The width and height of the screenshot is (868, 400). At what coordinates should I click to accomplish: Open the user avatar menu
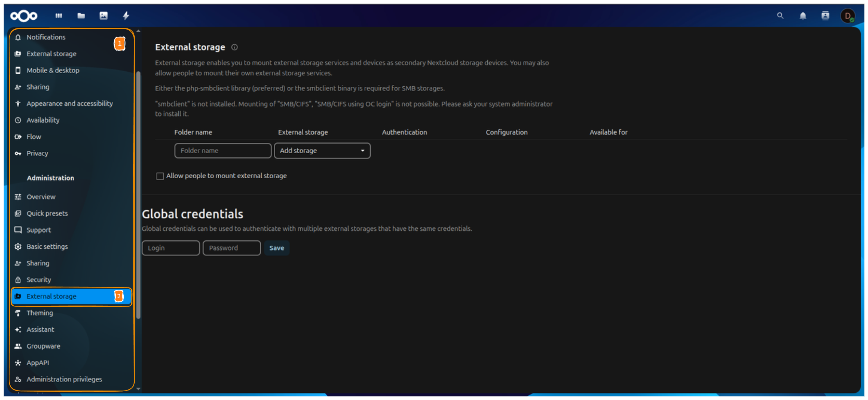pyautogui.click(x=848, y=16)
